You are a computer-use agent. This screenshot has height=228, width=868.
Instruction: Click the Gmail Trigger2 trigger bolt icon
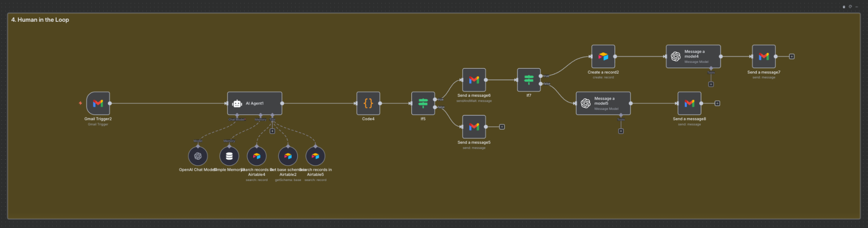[80, 103]
